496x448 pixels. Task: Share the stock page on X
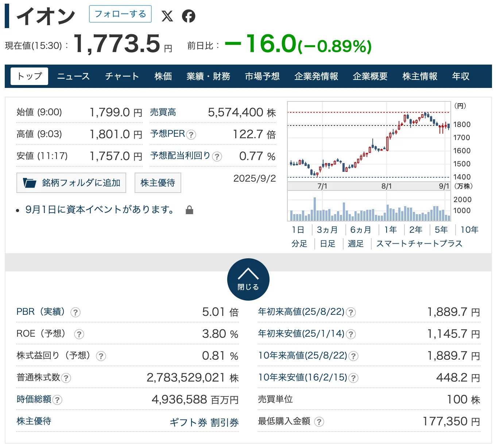coord(167,16)
